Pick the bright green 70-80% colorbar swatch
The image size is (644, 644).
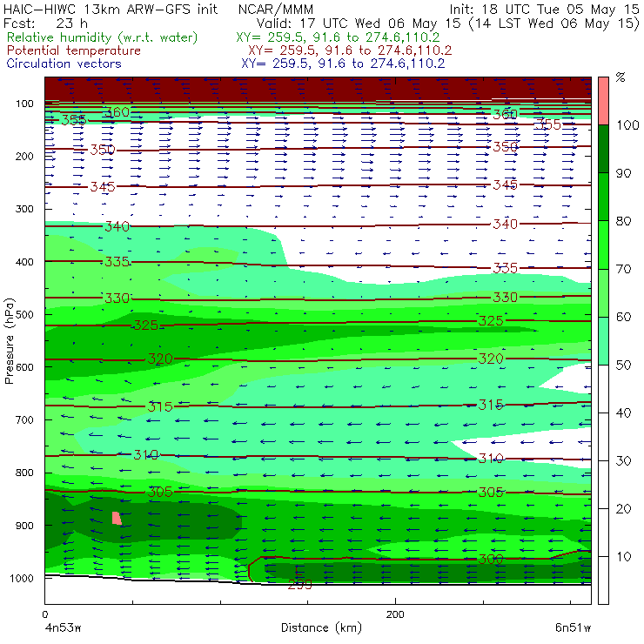(x=603, y=245)
